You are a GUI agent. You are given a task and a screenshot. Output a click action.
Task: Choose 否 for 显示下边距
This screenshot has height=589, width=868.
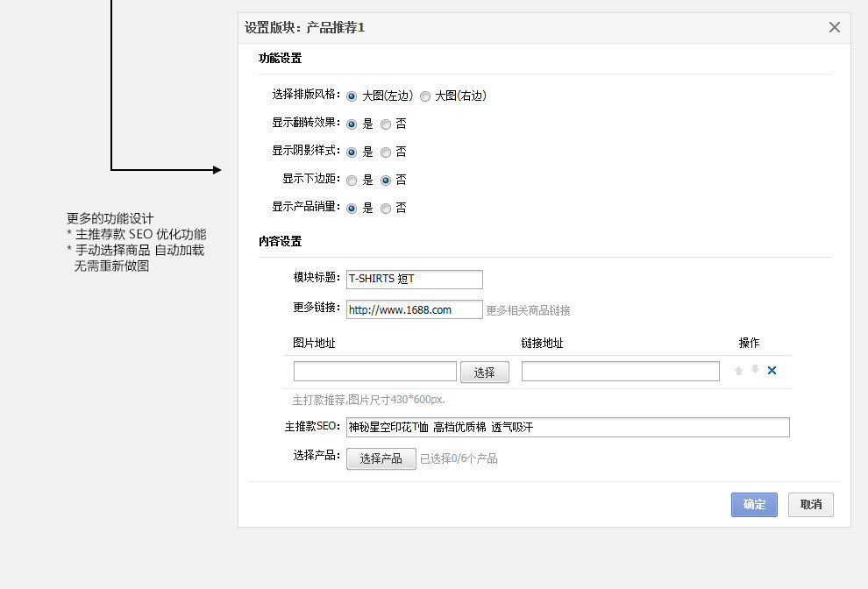(386, 181)
